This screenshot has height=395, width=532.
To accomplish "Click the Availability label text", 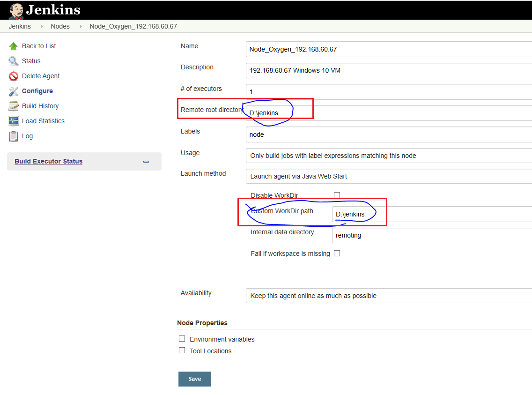I will (196, 293).
